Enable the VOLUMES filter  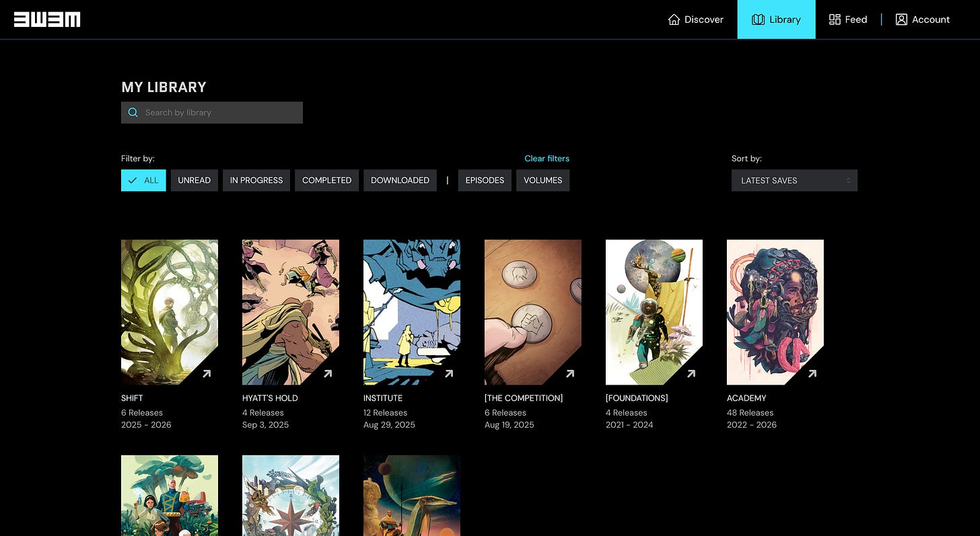pos(542,180)
